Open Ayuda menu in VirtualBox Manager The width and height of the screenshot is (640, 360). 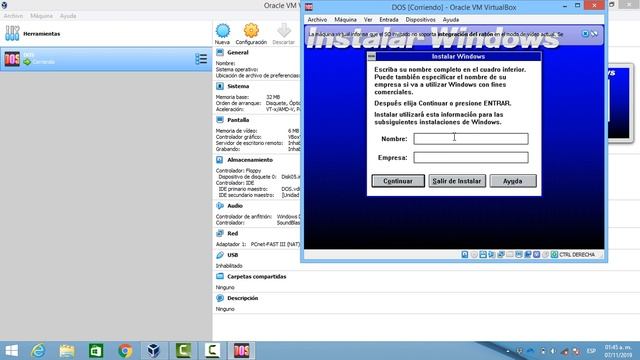click(68, 16)
